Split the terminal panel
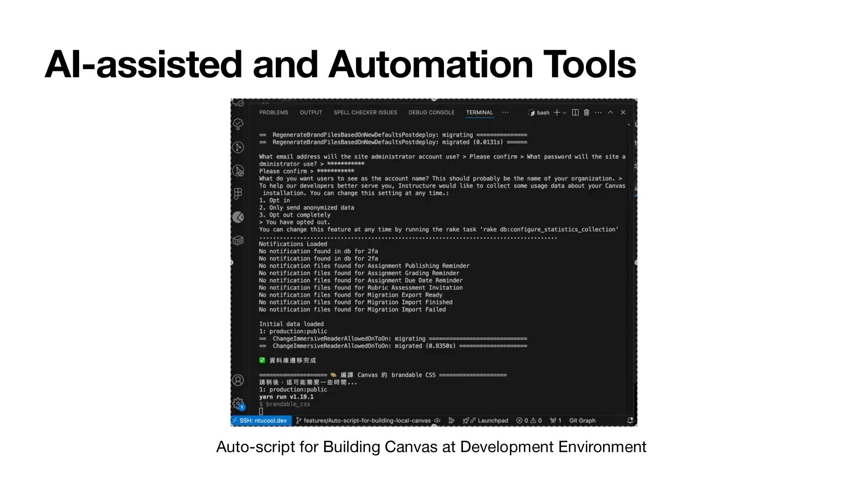The height and width of the screenshot is (488, 868). [x=575, y=113]
